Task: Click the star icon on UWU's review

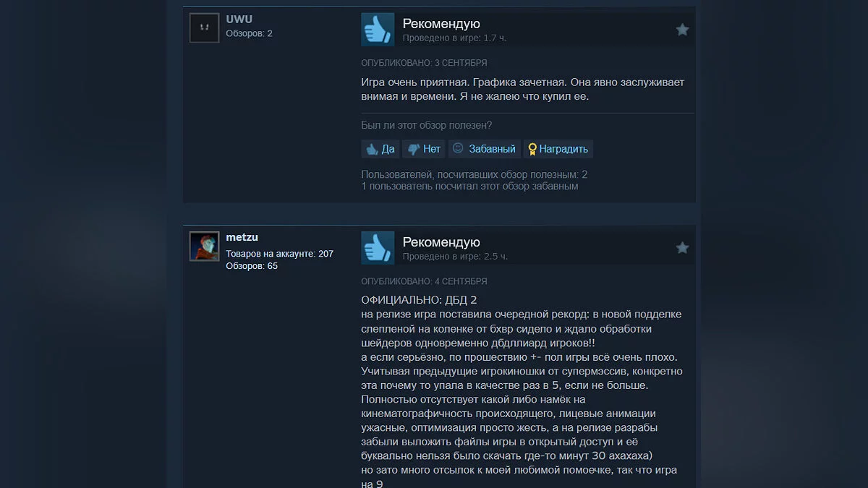Action: [682, 30]
